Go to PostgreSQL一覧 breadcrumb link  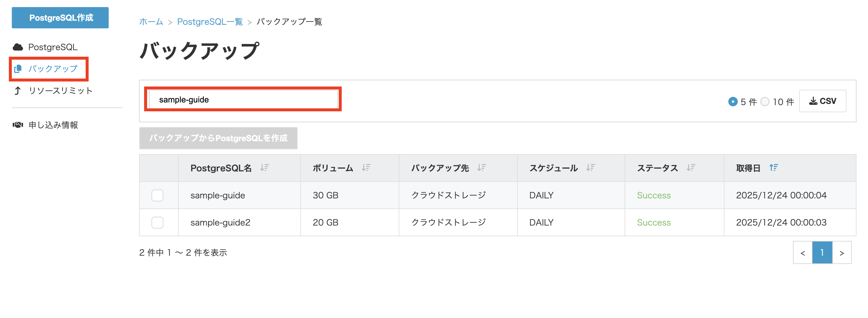click(210, 22)
